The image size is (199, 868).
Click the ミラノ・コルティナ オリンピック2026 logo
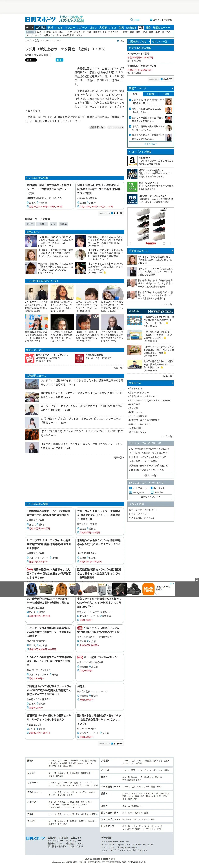(x=71, y=19)
